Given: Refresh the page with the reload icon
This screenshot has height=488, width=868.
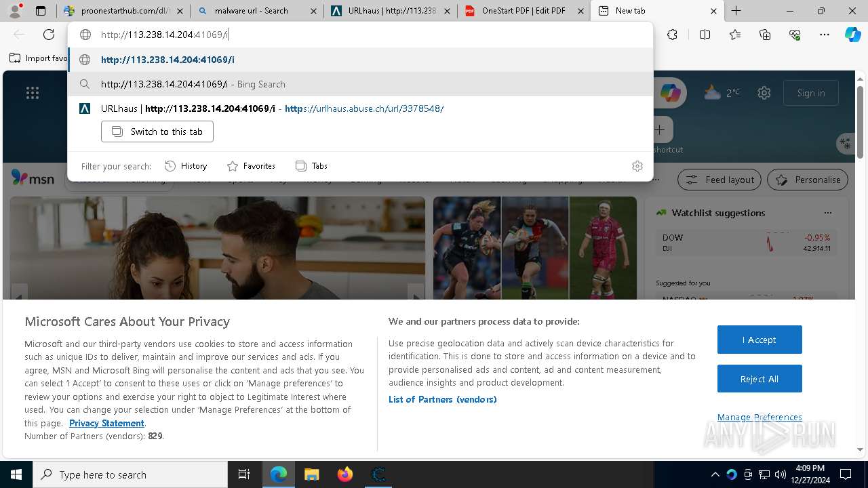Looking at the screenshot, I should click(49, 35).
